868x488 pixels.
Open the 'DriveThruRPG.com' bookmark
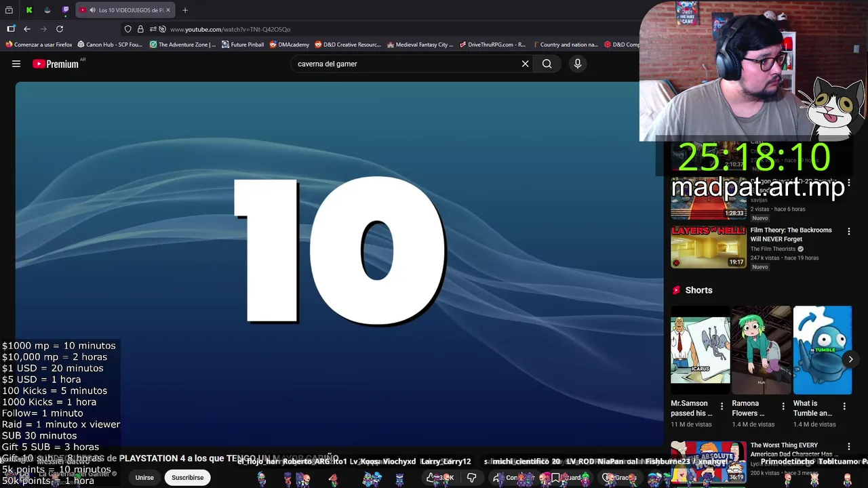click(x=492, y=45)
